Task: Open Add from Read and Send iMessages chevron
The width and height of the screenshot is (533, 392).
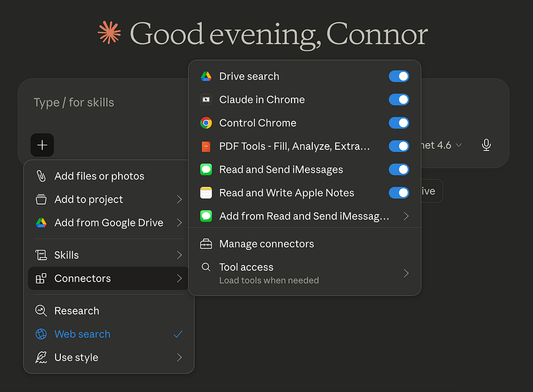Action: (406, 216)
